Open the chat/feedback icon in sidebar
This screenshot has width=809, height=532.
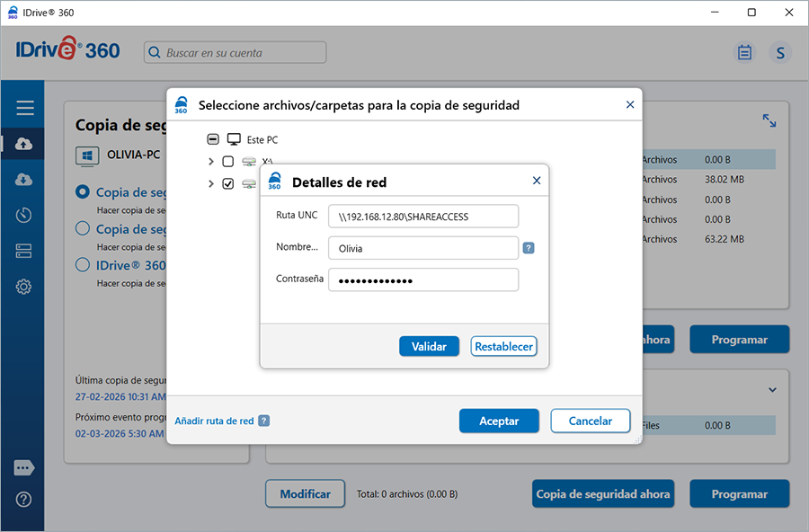(23, 468)
